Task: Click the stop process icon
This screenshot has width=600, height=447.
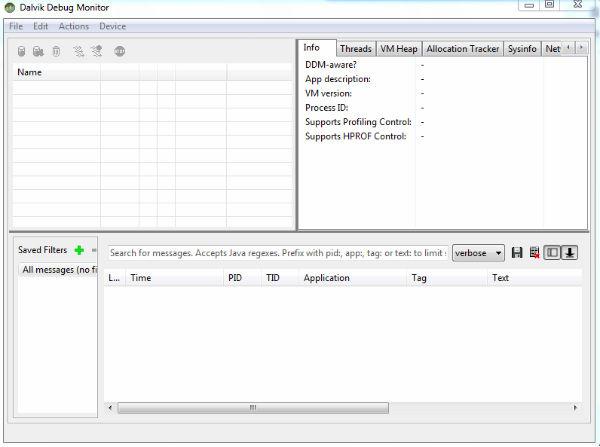Action: click(x=120, y=51)
